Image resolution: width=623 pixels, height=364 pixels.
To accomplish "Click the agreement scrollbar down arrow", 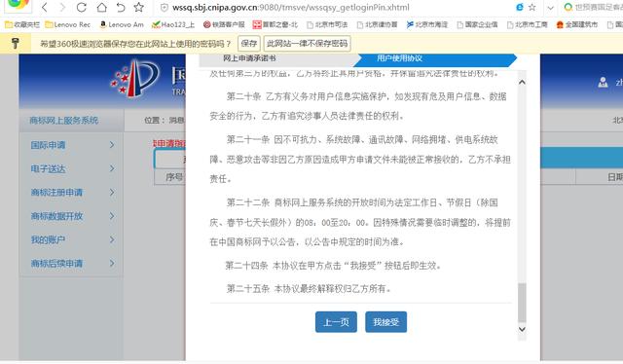I will 522,329.
